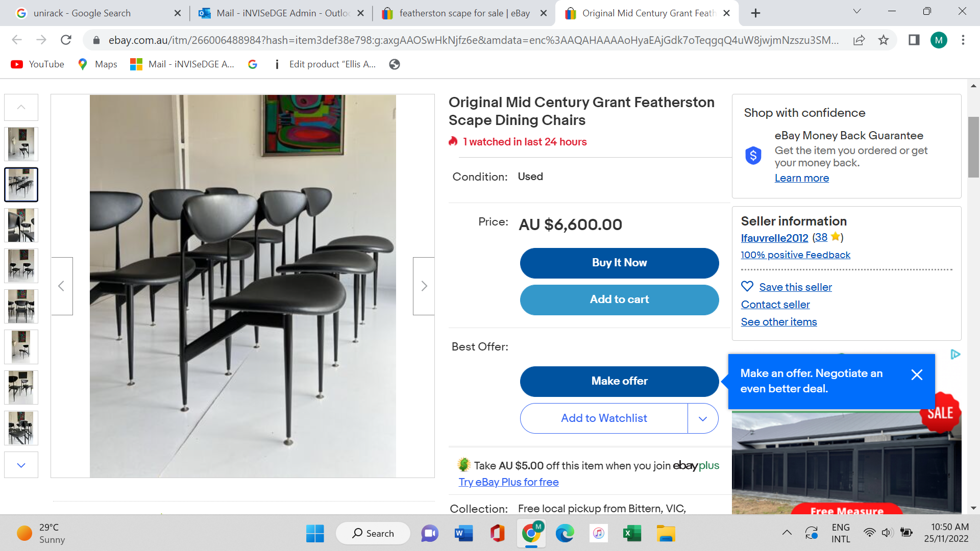Reload the eBay page
Image resolution: width=980 pixels, height=551 pixels.
coord(66,40)
